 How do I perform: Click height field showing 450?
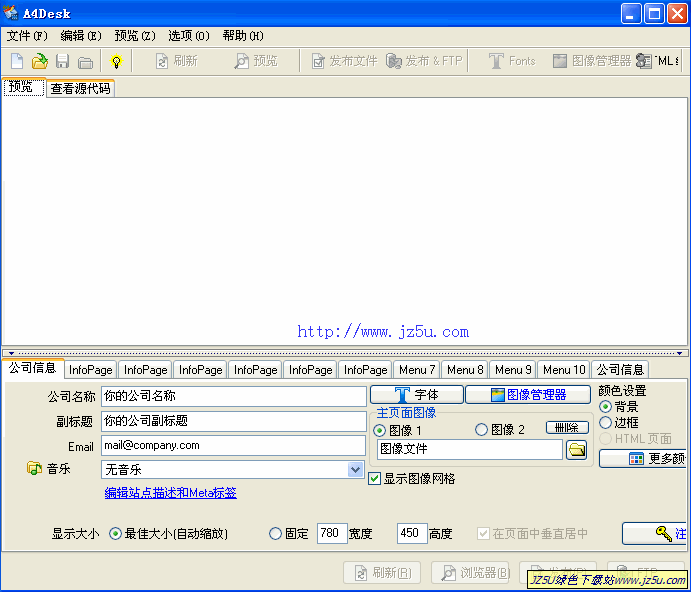pos(412,533)
